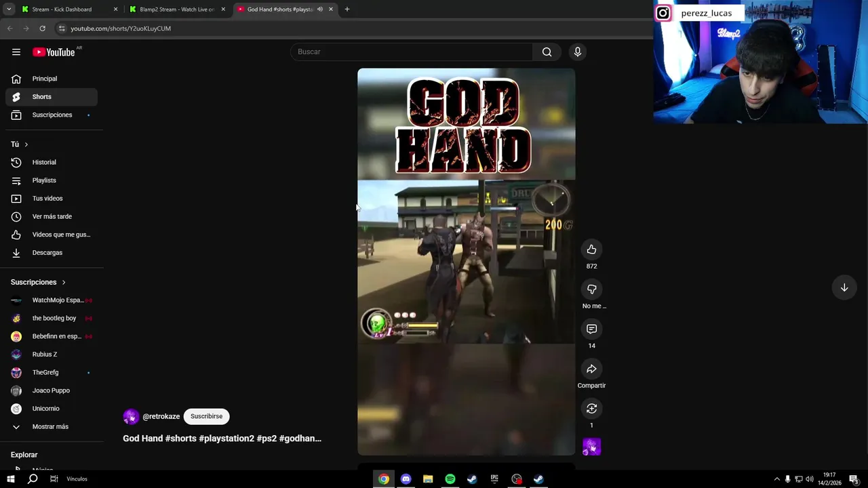868x488 pixels.
Task: Expand the God Hand short title description
Action: coord(222,439)
